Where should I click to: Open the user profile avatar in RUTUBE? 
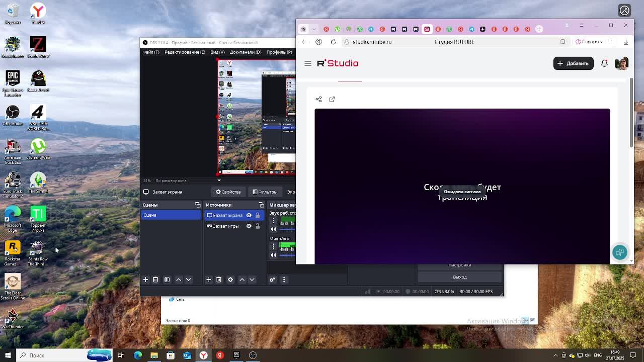(622, 63)
